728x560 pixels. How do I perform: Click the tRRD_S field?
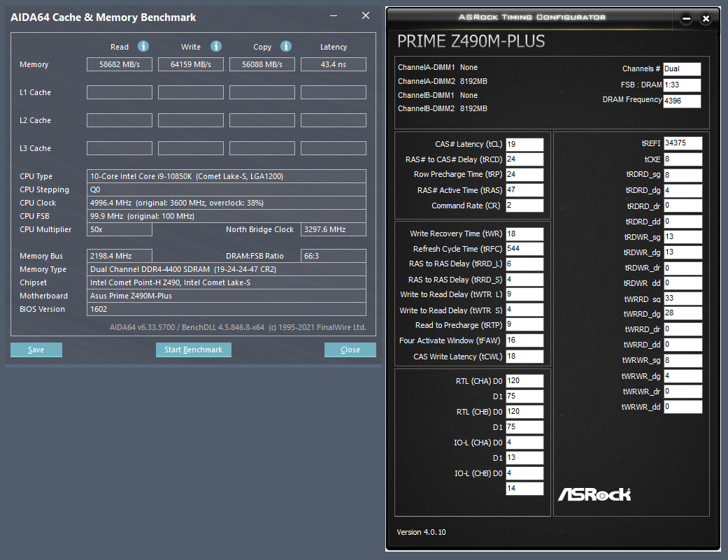coord(524,280)
